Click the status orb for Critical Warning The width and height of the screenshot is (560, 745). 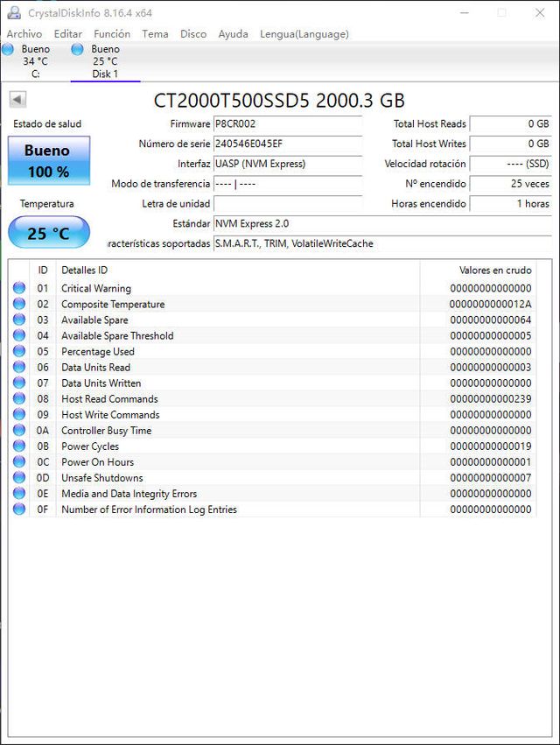point(19,288)
